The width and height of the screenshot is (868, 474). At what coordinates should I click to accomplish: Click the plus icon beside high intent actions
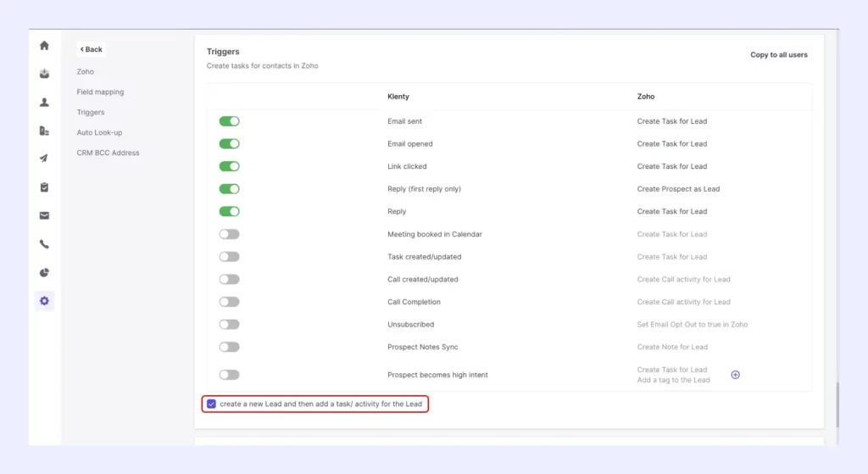click(x=735, y=375)
